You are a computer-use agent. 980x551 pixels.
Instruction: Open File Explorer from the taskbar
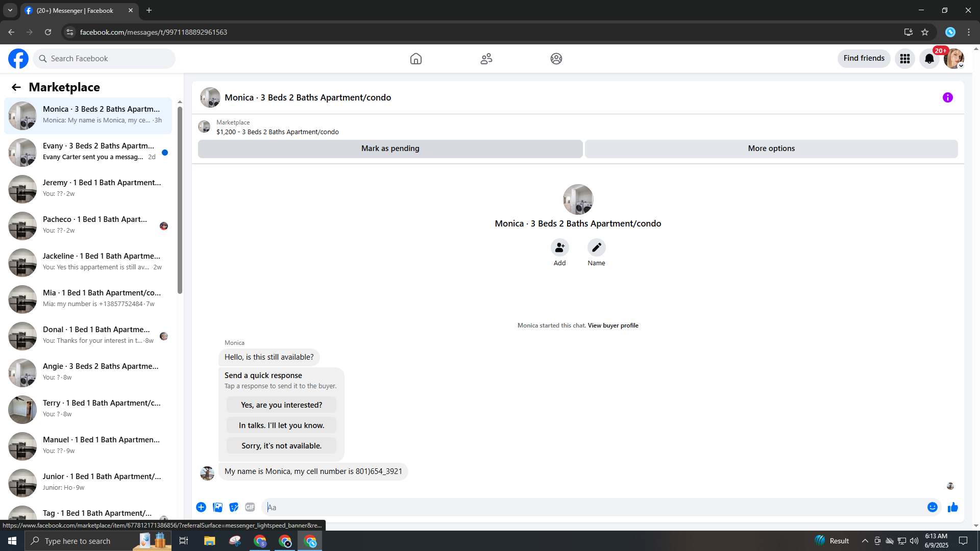point(209,541)
